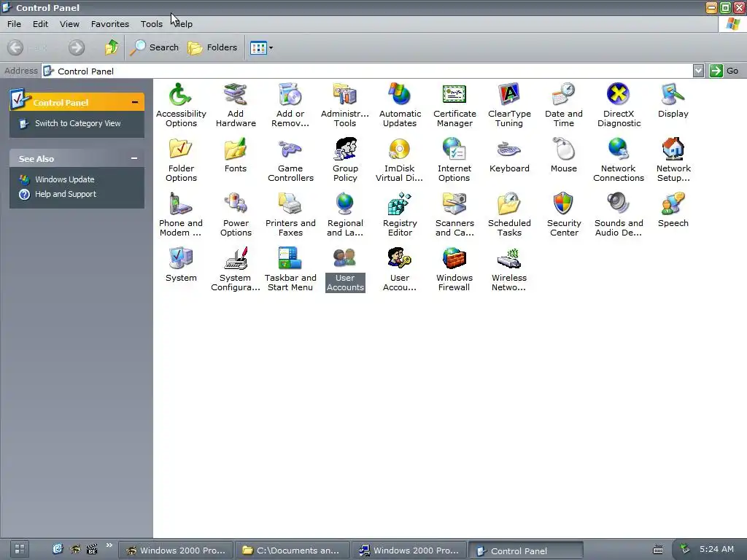Open Display properties icon
Viewport: 747px width, 560px height.
pos(673,101)
